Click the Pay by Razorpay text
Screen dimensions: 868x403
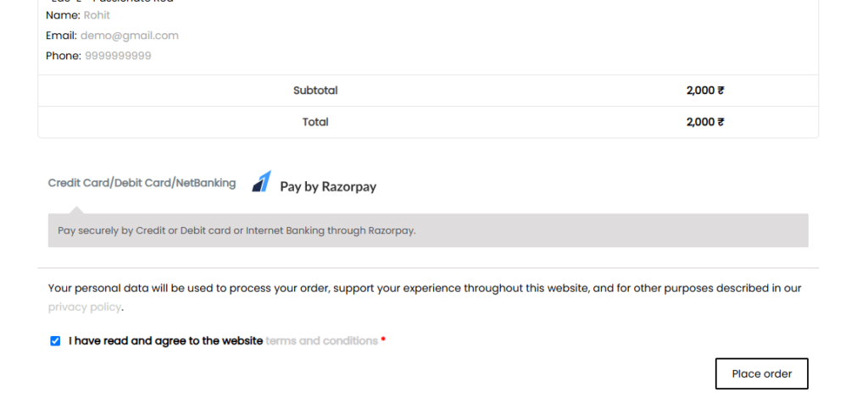(328, 186)
